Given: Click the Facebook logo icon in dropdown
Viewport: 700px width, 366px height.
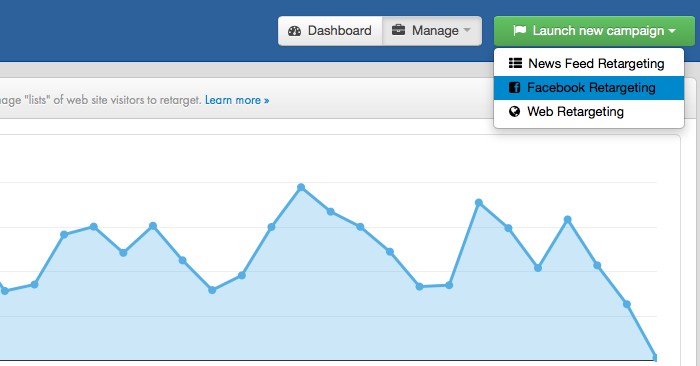Looking at the screenshot, I should point(515,87).
